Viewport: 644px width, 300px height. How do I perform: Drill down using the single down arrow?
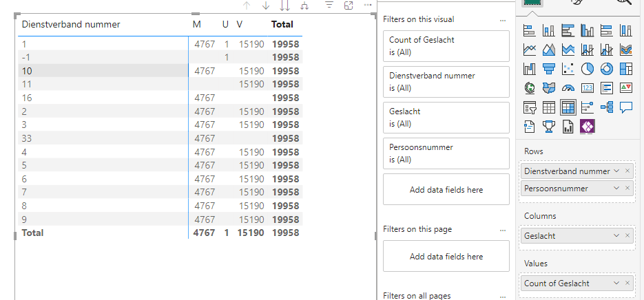tap(266, 6)
